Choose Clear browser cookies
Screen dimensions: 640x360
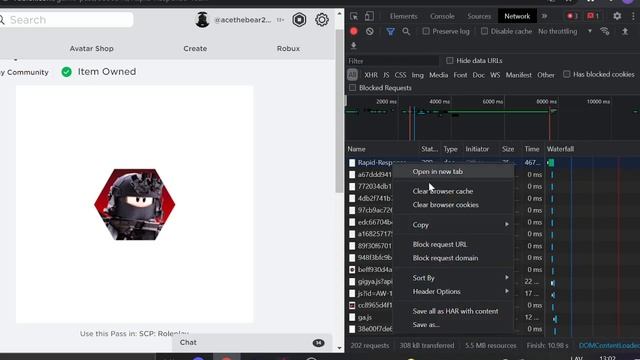click(x=453, y=205)
